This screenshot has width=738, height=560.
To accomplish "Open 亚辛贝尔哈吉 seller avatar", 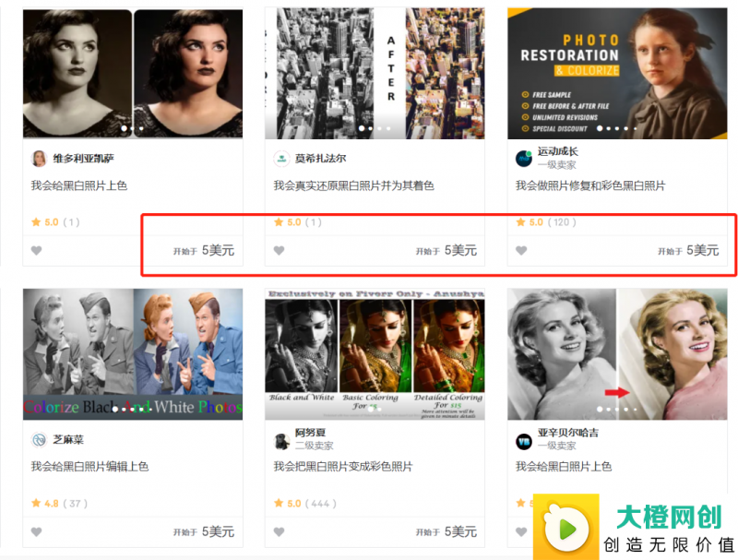I will (524, 441).
